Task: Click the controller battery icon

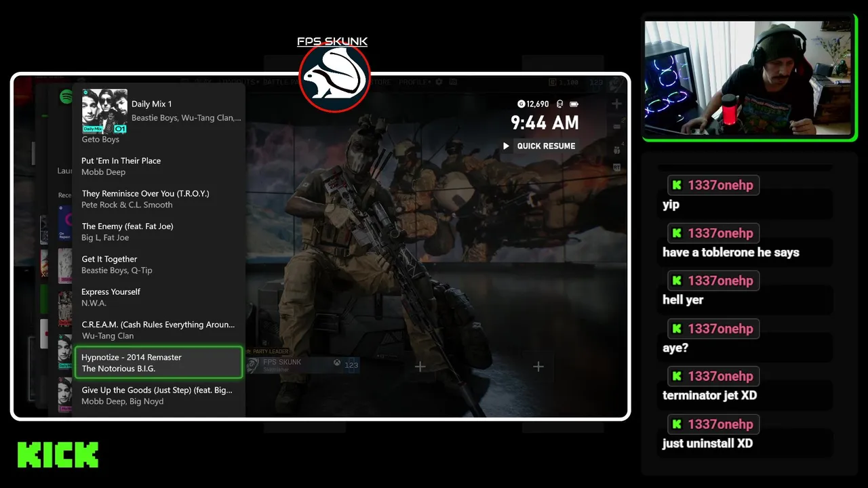Action: coord(574,104)
